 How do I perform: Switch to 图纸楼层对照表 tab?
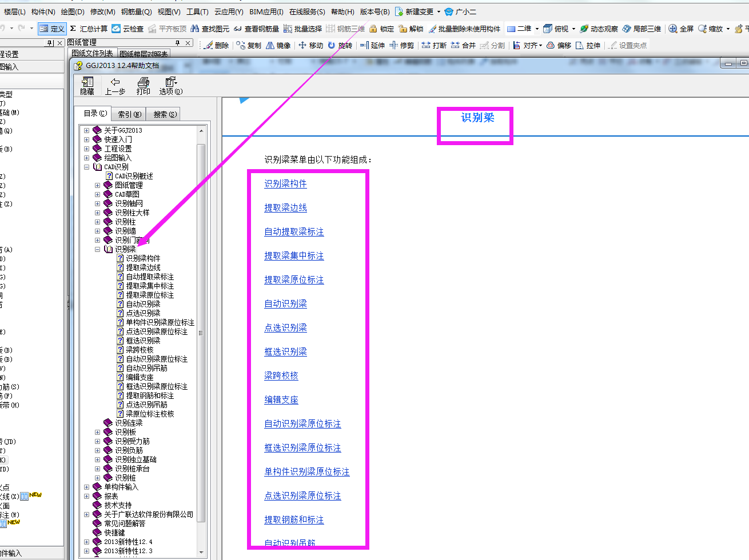coord(144,54)
